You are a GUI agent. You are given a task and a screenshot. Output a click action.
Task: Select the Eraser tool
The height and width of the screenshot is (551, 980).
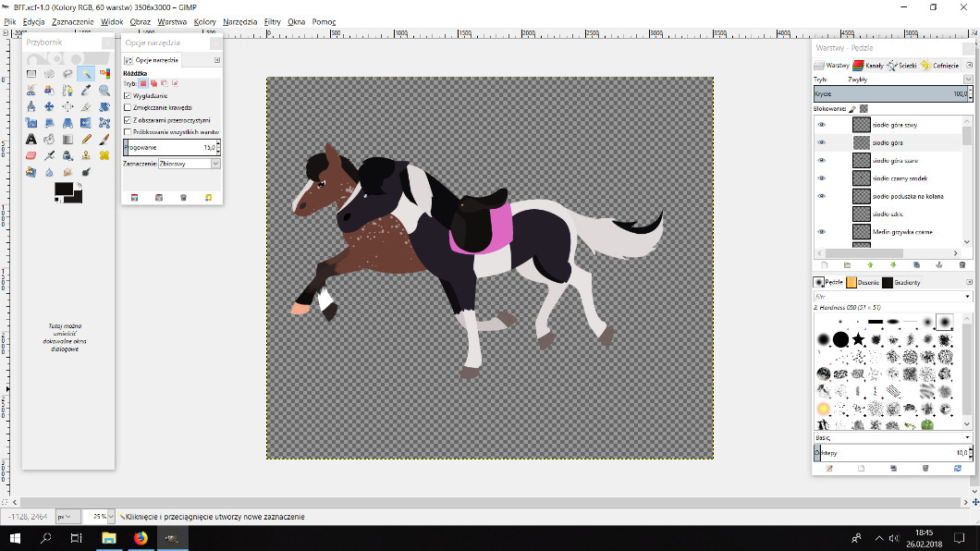tap(31, 155)
